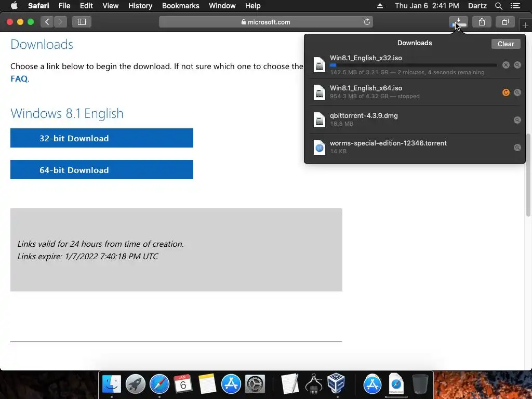
Task: Open the History menu
Action: click(140, 6)
